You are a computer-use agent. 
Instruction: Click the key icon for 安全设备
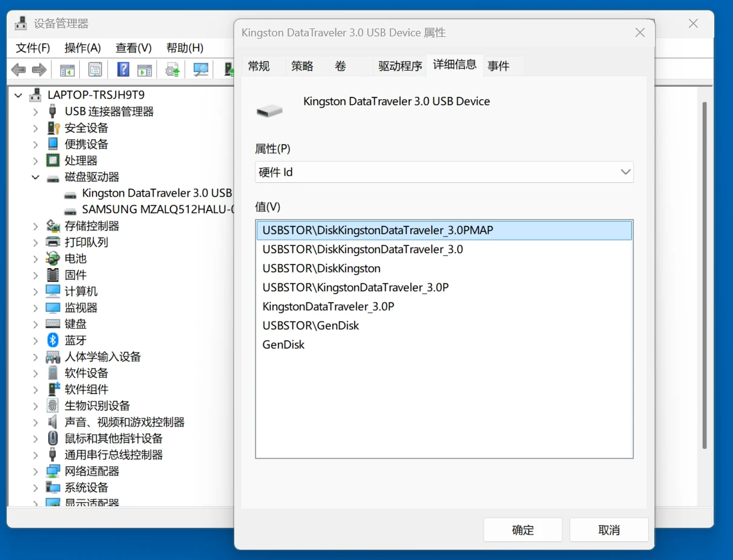(x=53, y=128)
